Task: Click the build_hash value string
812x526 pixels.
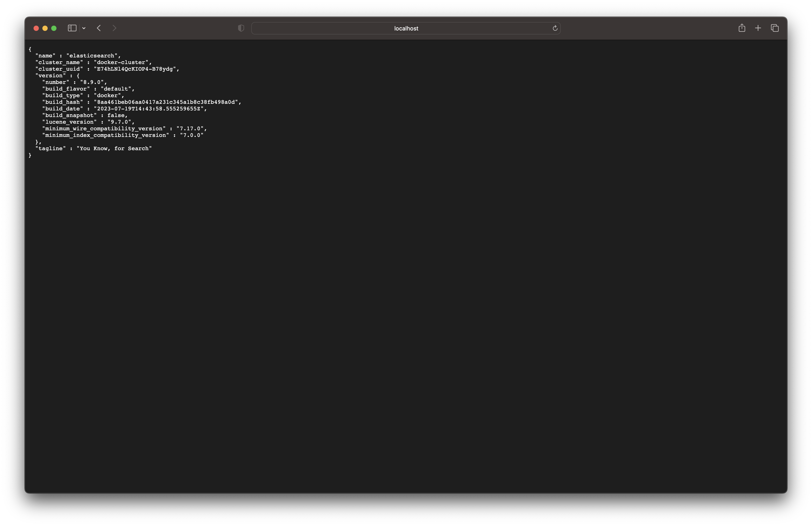Action: point(167,102)
